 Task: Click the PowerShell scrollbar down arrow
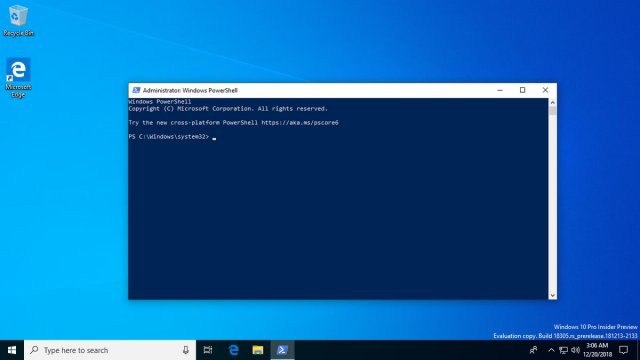tap(553, 296)
